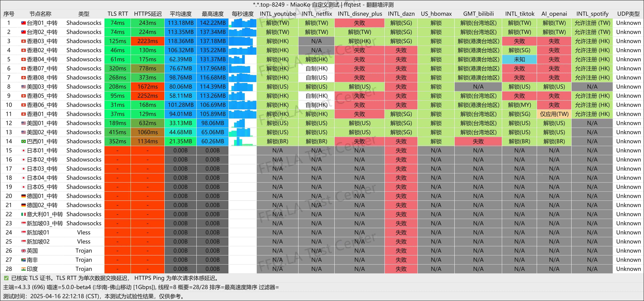Screen dimensions: 644x301
Task: Click the 仅应用(TW) openai cell
Action: pos(554,114)
